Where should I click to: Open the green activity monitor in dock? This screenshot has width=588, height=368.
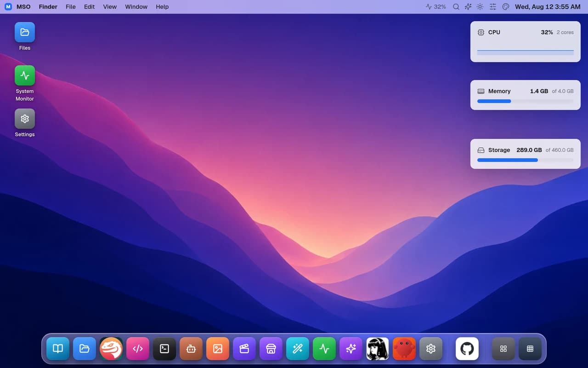pyautogui.click(x=324, y=349)
